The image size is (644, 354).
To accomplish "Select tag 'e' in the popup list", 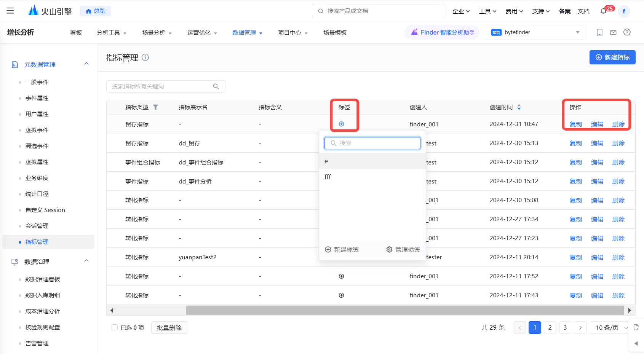I will coord(372,161).
